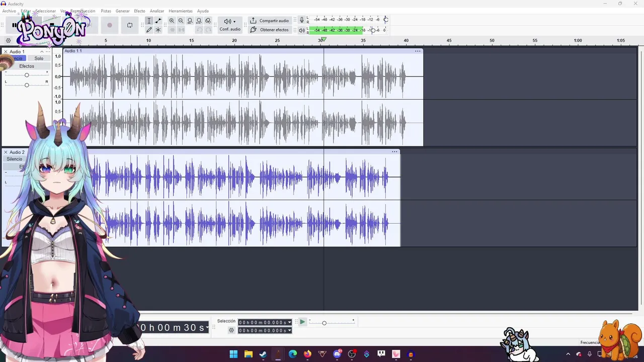Open the selection start time format dropdown
Screen dimensions: 644x362
click(289, 322)
